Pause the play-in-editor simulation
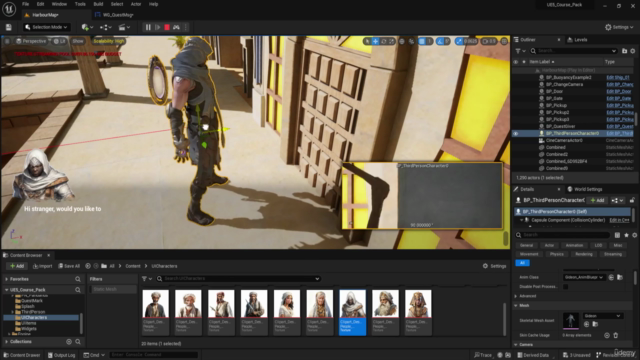Viewport: 640px width, 360px height. coord(148,27)
